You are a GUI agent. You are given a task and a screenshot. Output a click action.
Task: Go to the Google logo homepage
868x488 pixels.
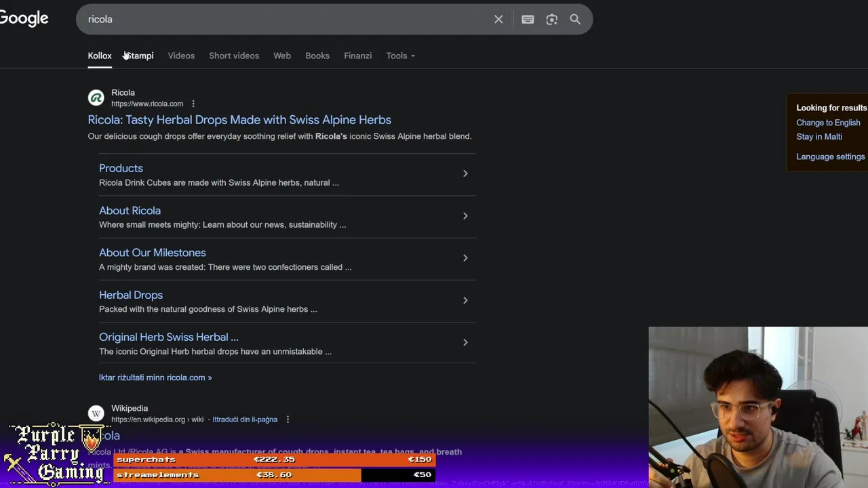[x=24, y=18]
